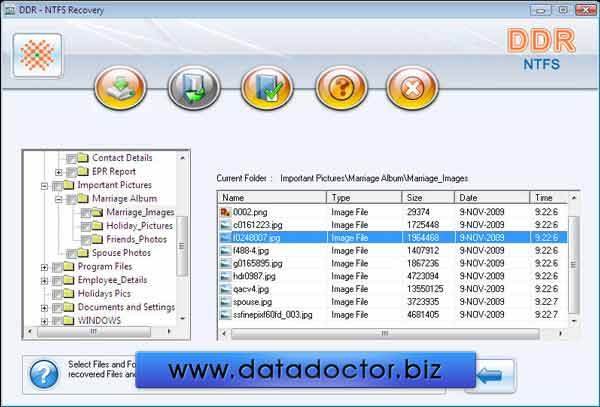The height and width of the screenshot is (407, 600).
Task: Toggle the Holidays Pics checkbox
Action: [57, 294]
